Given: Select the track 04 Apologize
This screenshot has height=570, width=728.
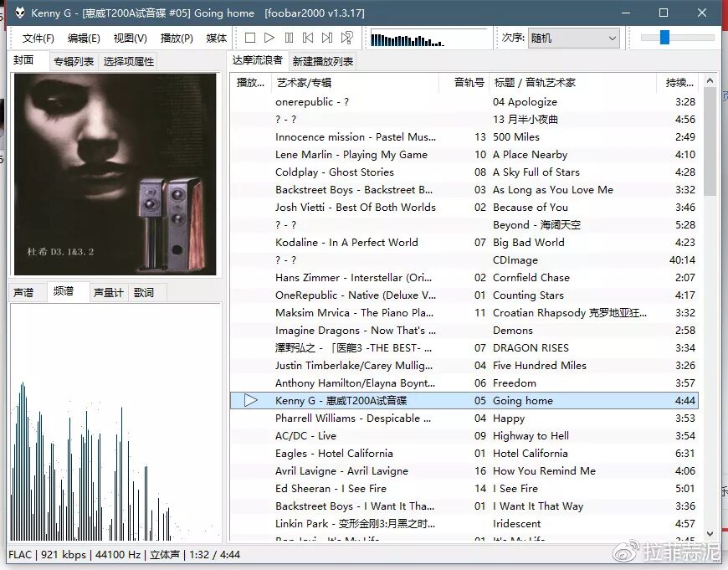Looking at the screenshot, I should [x=464, y=102].
